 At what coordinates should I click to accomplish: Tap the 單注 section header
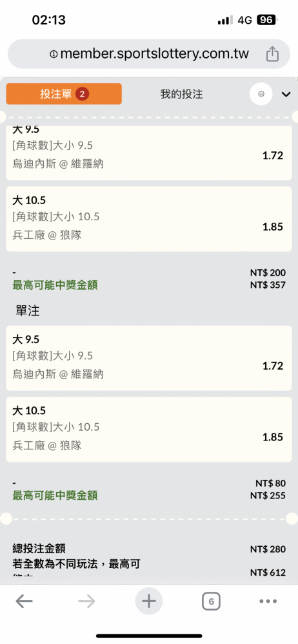(x=28, y=311)
